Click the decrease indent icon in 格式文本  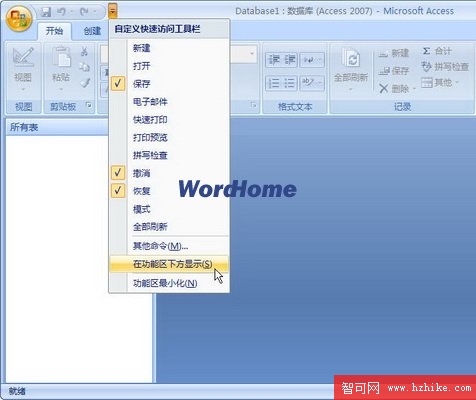274,60
